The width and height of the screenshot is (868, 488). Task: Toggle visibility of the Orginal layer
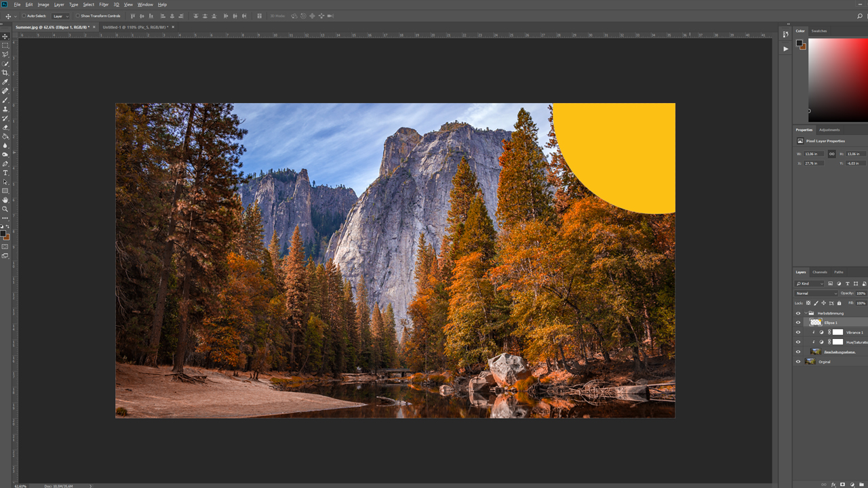[797, 362]
